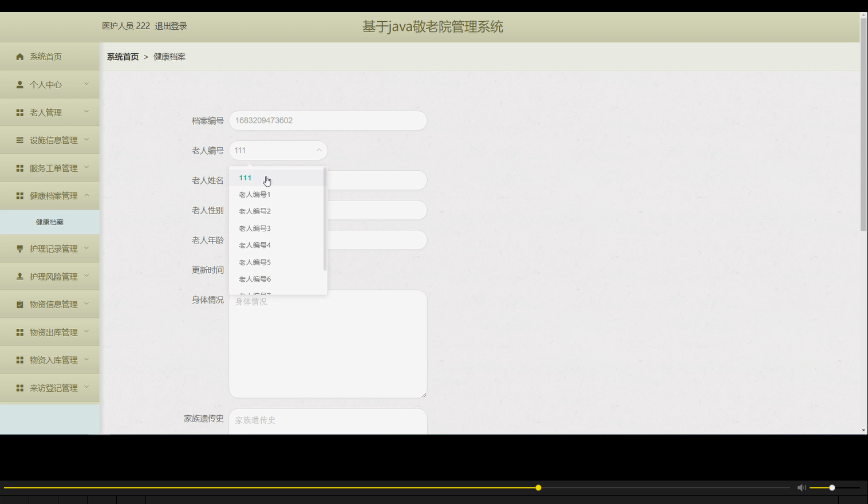This screenshot has width=868, height=504.
Task: Click the grid icon beside 来访登记管理
Action: (20, 388)
